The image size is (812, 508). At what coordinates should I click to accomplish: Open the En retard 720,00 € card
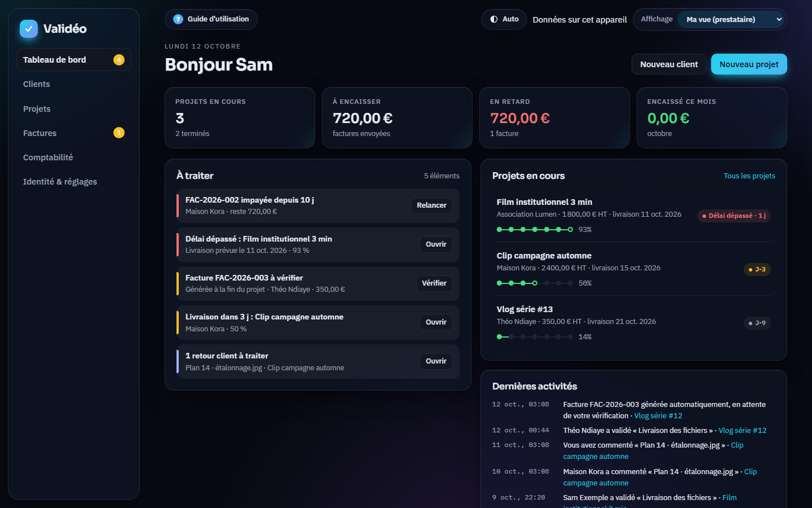[554, 117]
